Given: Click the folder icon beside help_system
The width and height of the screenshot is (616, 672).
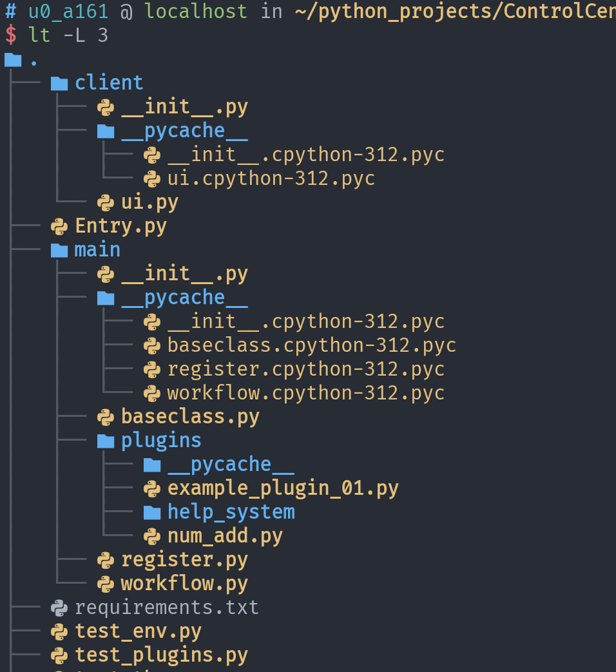Looking at the screenshot, I should 152,512.
